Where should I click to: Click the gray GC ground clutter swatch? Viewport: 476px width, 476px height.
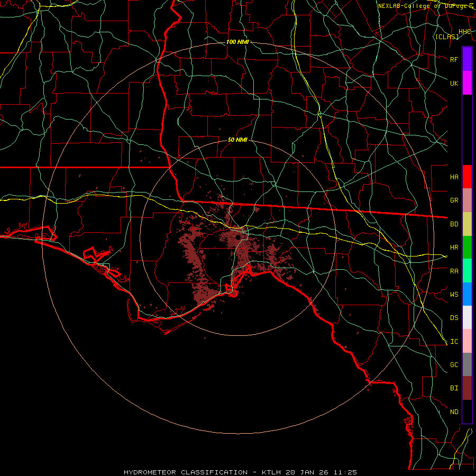pyautogui.click(x=467, y=364)
